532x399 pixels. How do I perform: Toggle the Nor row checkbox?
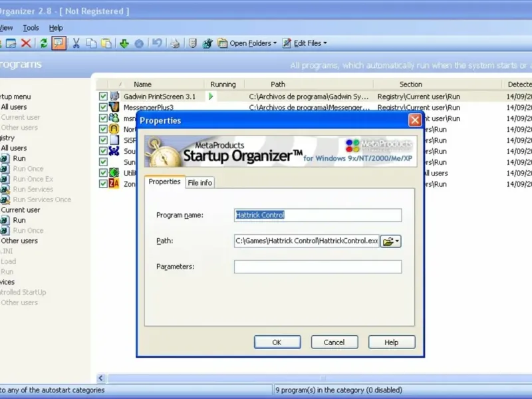click(x=104, y=129)
